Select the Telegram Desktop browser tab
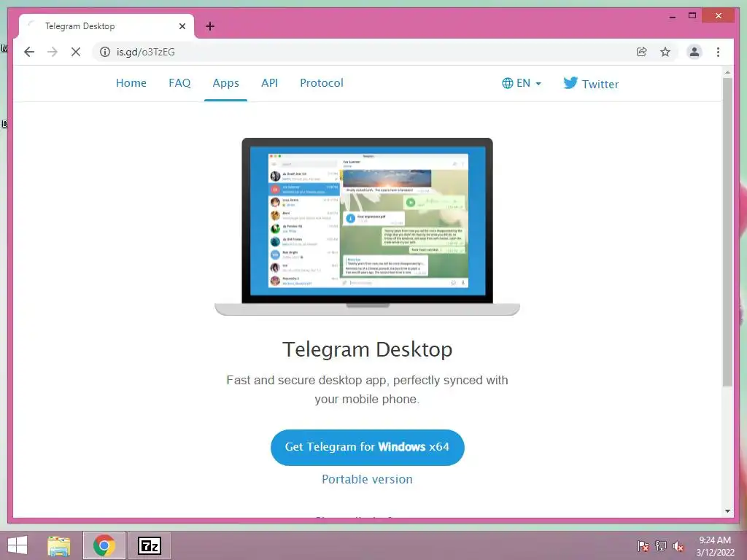747x560 pixels. click(x=107, y=26)
